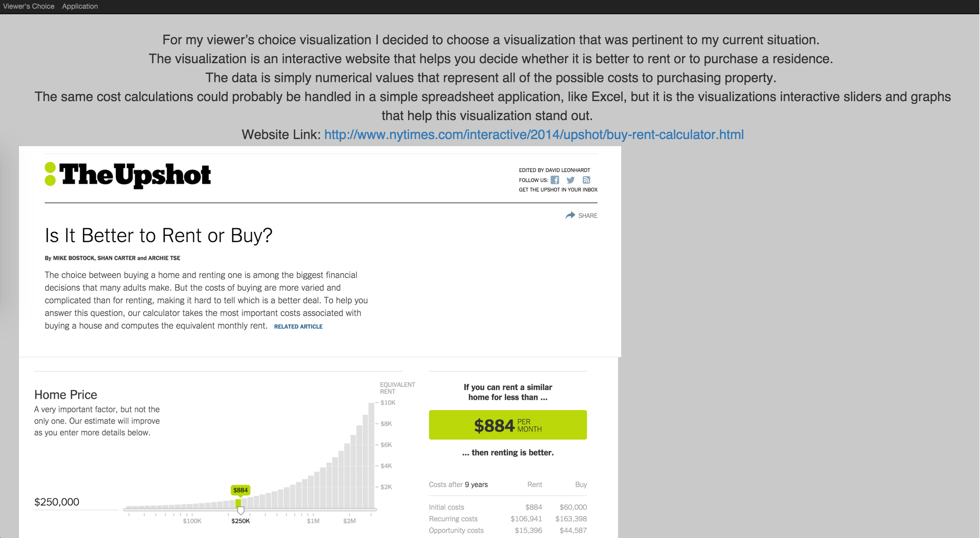The width and height of the screenshot is (980, 538).
Task: Open the RSS feed icon
Action: [x=586, y=180]
